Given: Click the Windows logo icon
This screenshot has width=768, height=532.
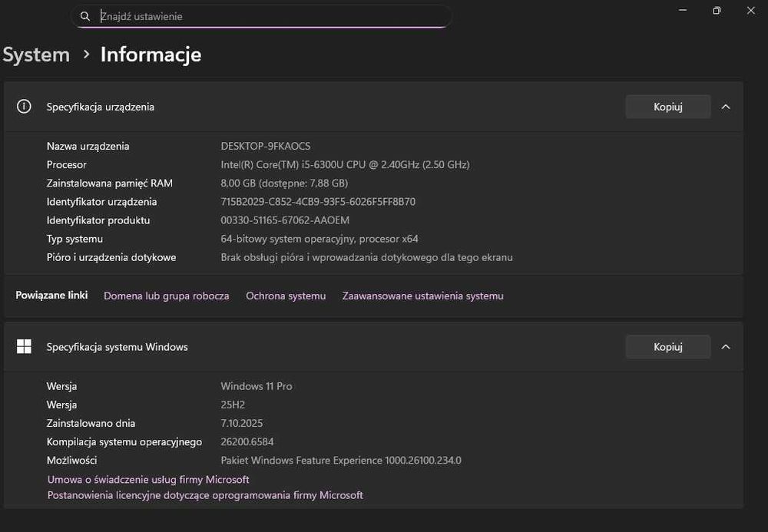Looking at the screenshot, I should [24, 346].
